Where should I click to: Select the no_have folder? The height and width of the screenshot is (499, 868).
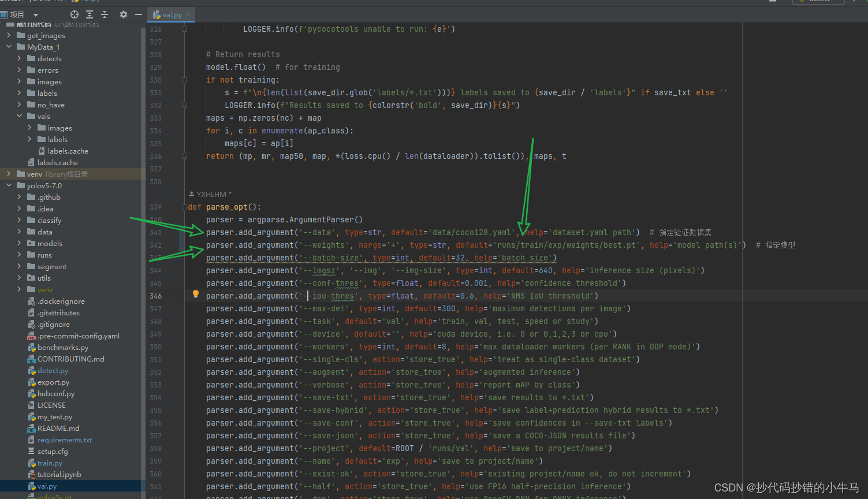pos(51,105)
